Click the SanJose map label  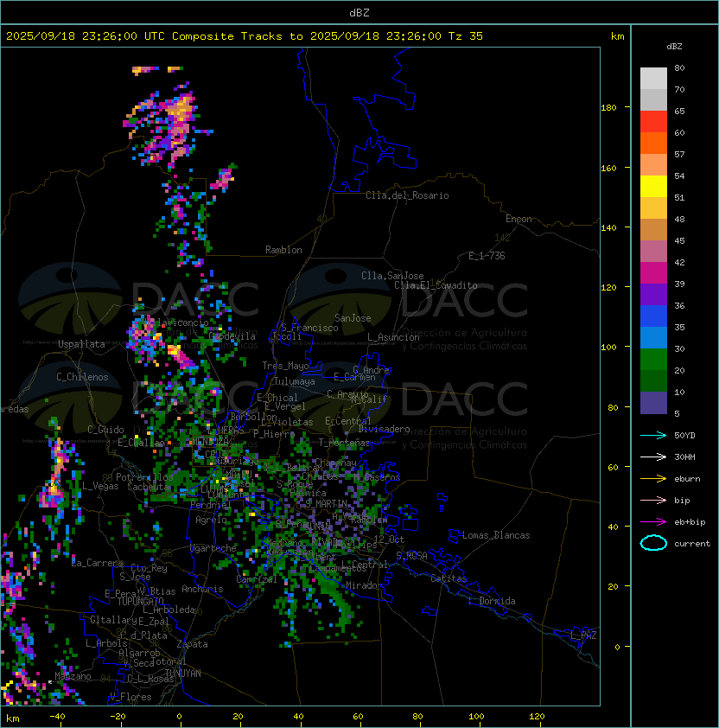click(x=353, y=318)
